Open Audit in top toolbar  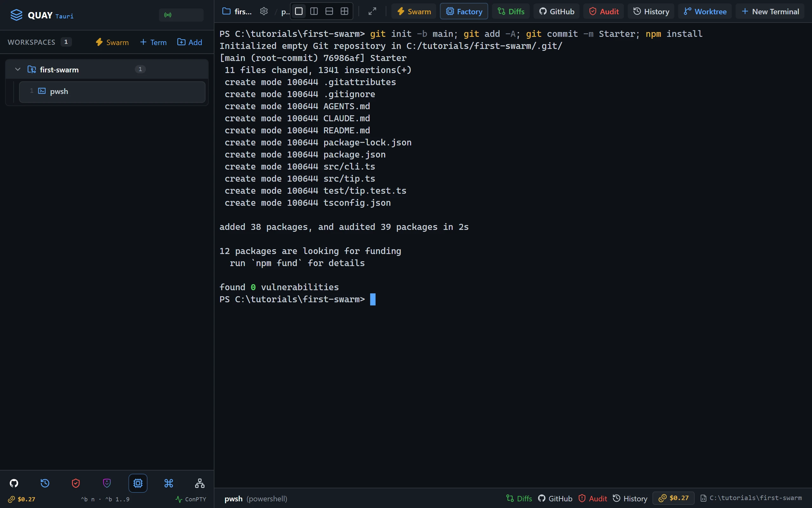point(604,11)
